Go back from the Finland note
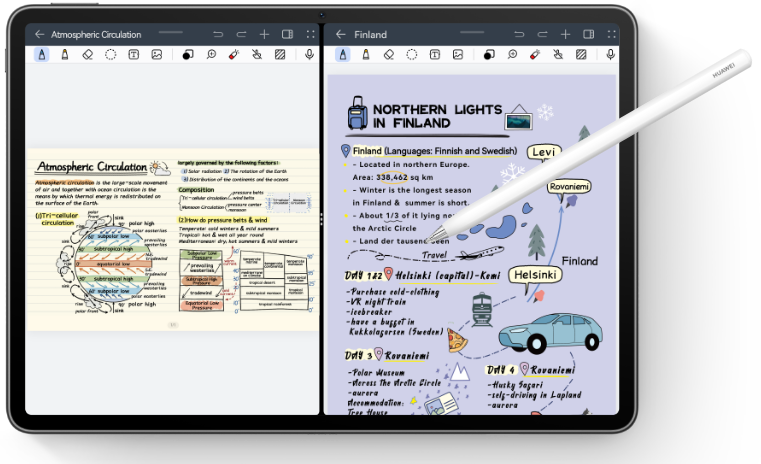 341,34
